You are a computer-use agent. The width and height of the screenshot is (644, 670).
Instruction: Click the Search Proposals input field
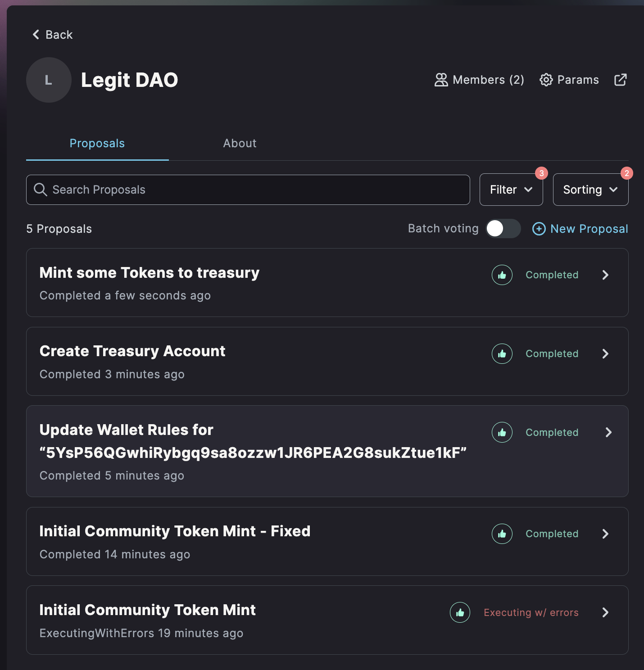pos(248,190)
